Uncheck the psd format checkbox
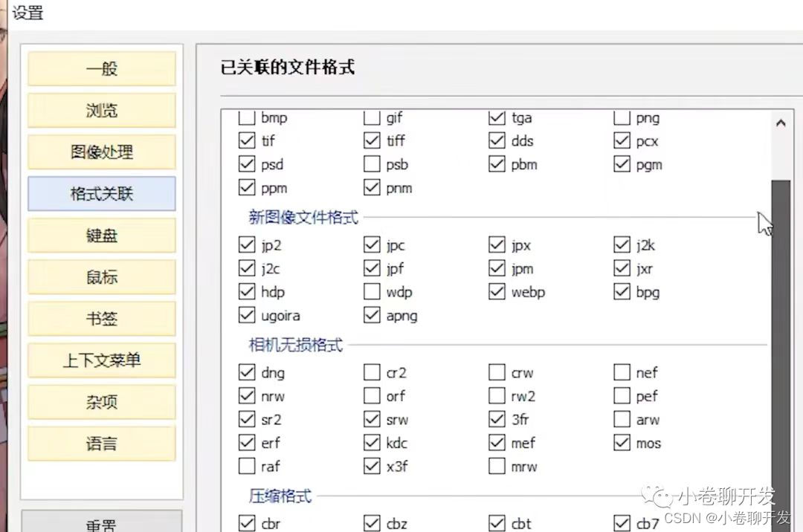Image resolution: width=803 pixels, height=532 pixels. click(247, 164)
